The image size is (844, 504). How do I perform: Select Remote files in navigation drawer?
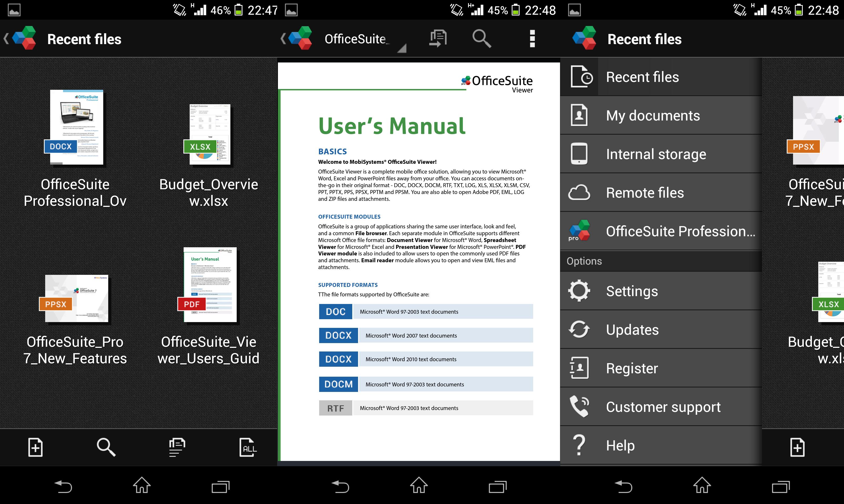[661, 193]
